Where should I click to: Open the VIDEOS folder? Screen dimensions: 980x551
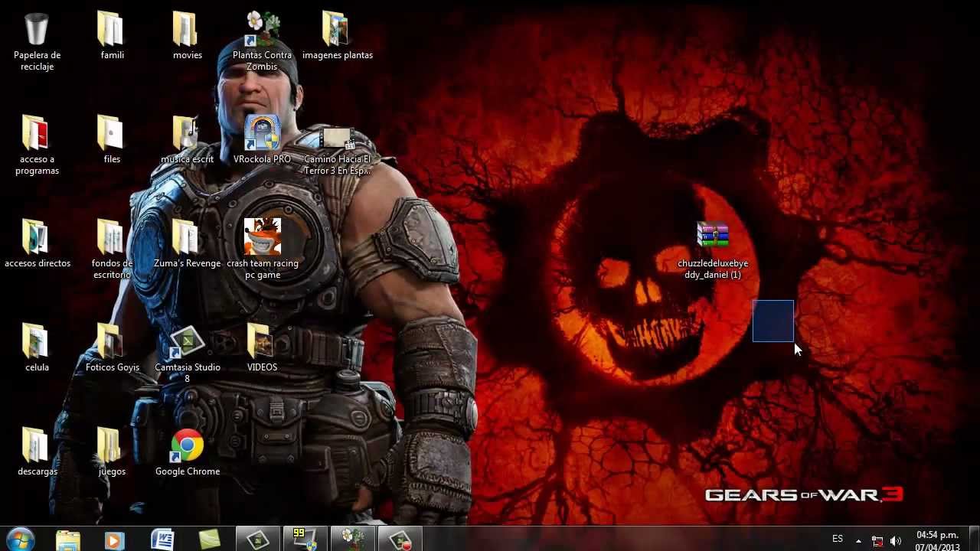click(x=262, y=348)
